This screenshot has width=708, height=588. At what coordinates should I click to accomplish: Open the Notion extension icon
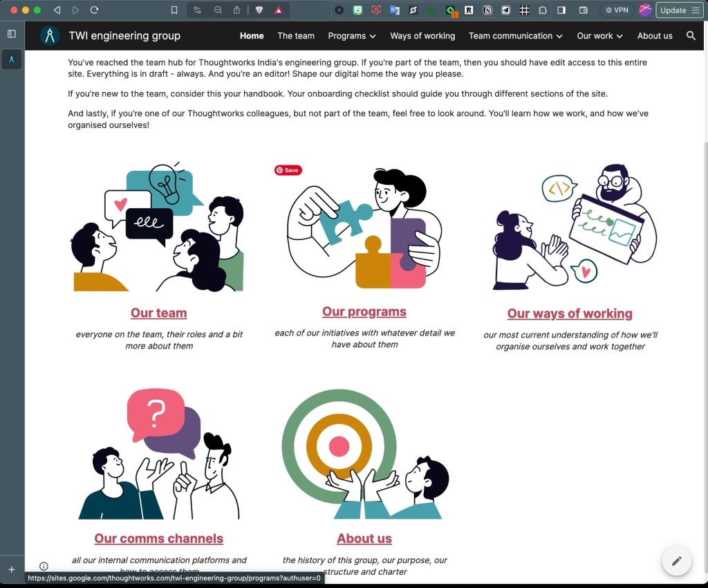488,10
